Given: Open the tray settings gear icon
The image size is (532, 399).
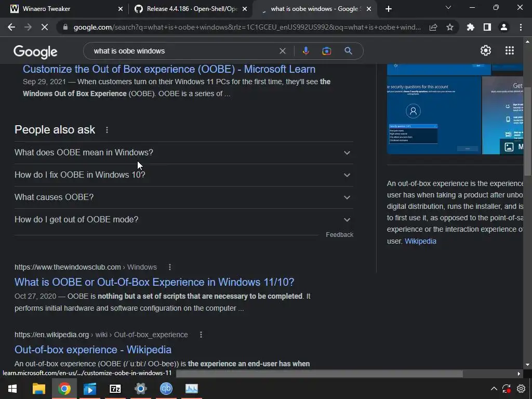Looking at the screenshot, I should pos(521,389).
